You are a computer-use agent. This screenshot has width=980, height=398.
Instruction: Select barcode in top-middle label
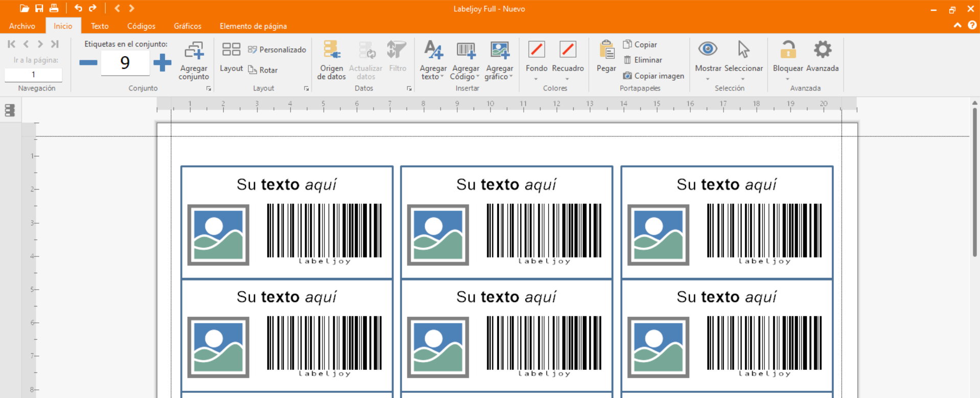click(x=544, y=233)
